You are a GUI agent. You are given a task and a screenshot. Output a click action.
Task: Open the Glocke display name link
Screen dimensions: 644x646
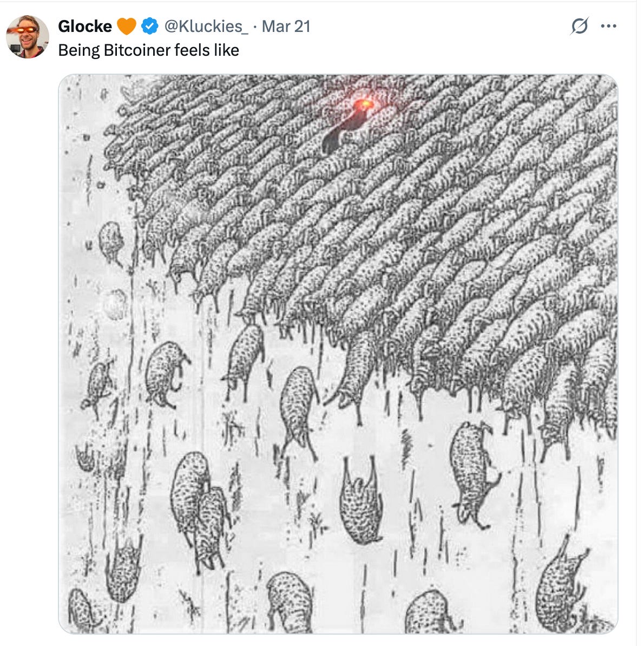[85, 26]
